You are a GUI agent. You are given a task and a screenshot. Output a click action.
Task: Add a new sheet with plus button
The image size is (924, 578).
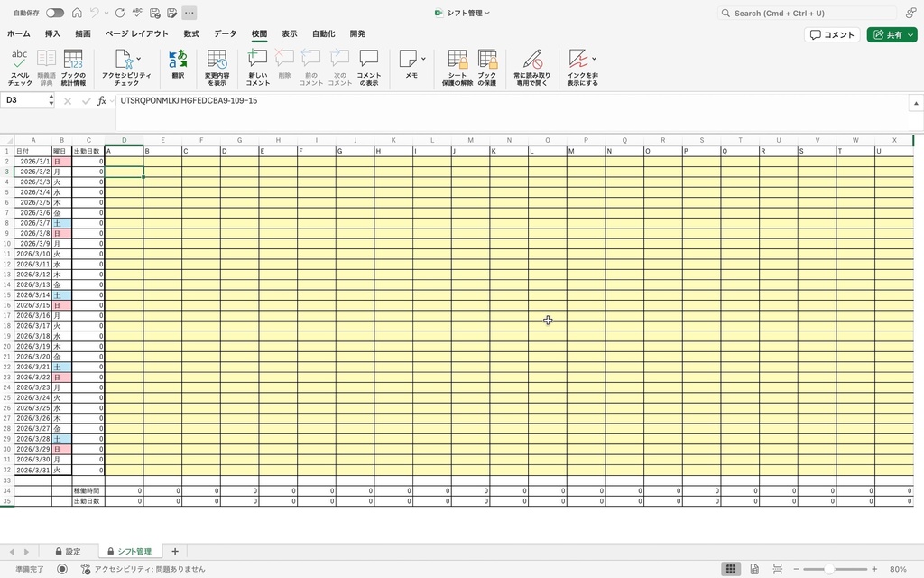[175, 552]
